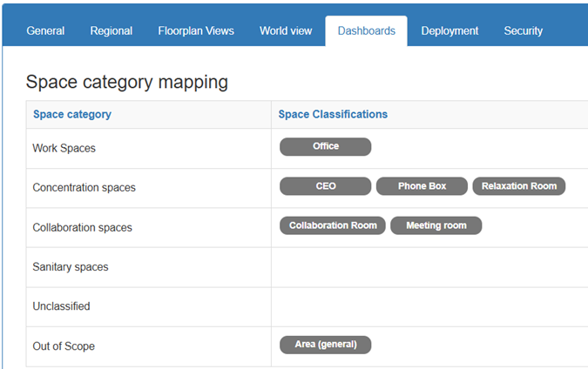This screenshot has width=588, height=369.
Task: Click the Dashboards tab
Action: (367, 30)
